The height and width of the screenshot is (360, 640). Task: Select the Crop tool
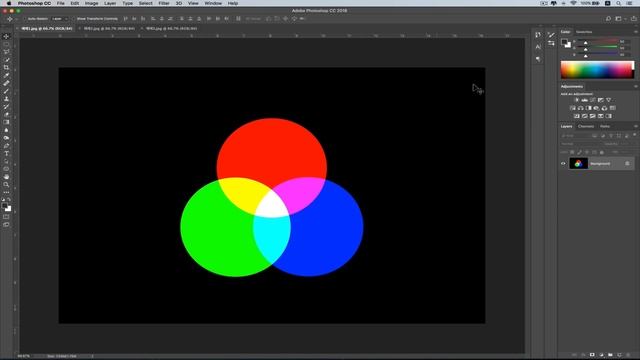[6, 67]
